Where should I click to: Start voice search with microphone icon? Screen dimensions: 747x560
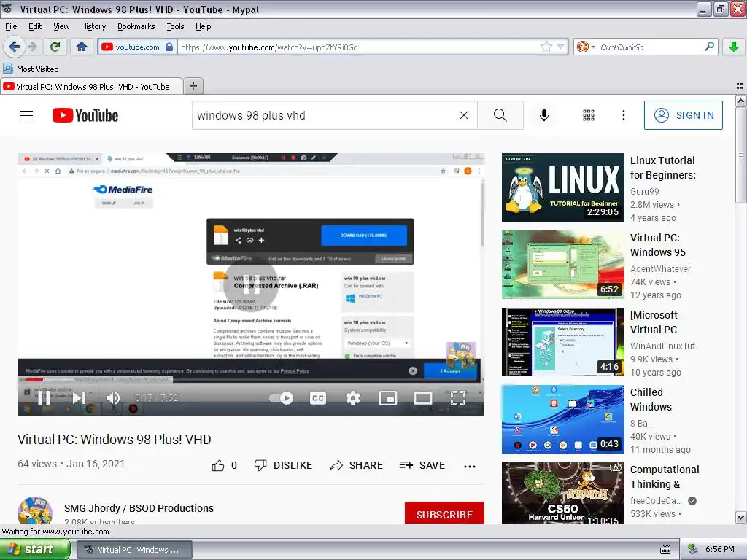pos(544,115)
